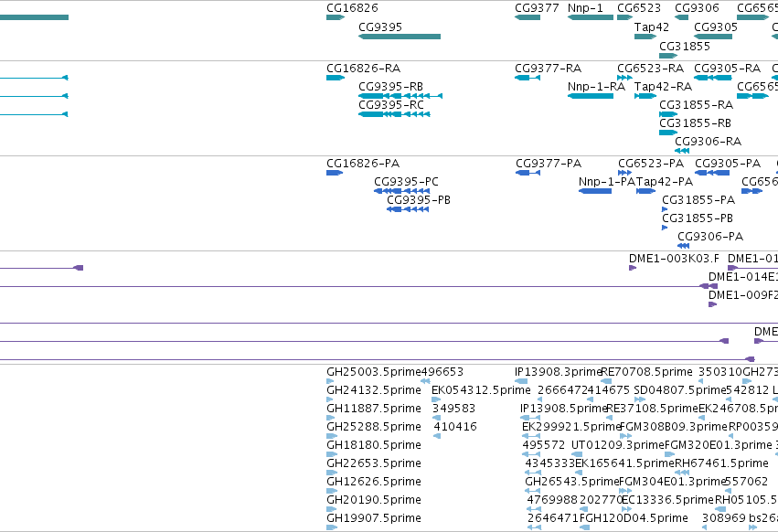Click EST RE70708.5prime label
Viewport: 778px width, 532px height.
(x=647, y=372)
